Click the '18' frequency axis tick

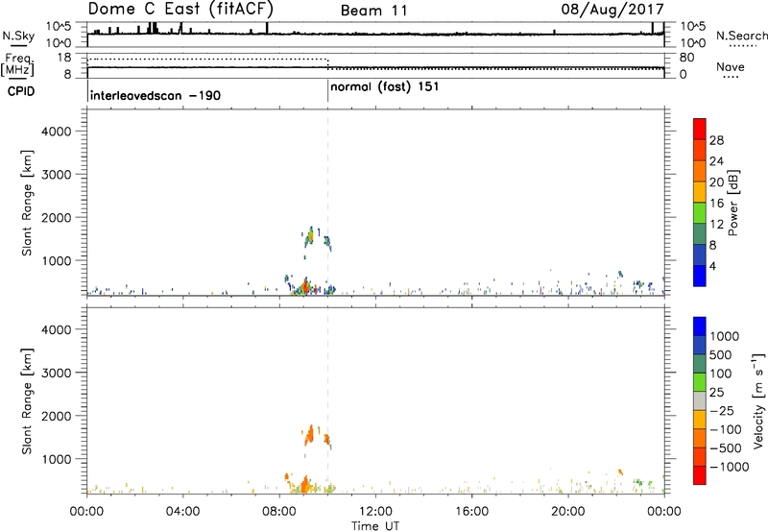point(64,58)
